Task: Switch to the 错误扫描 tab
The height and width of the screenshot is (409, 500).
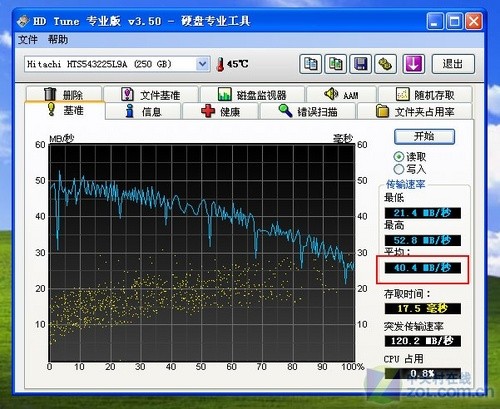Action: (x=307, y=111)
